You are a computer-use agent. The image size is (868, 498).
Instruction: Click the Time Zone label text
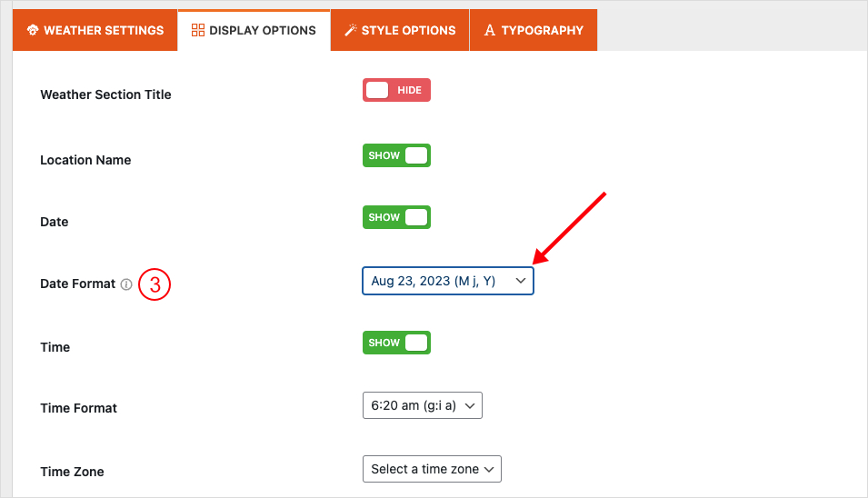(72, 472)
